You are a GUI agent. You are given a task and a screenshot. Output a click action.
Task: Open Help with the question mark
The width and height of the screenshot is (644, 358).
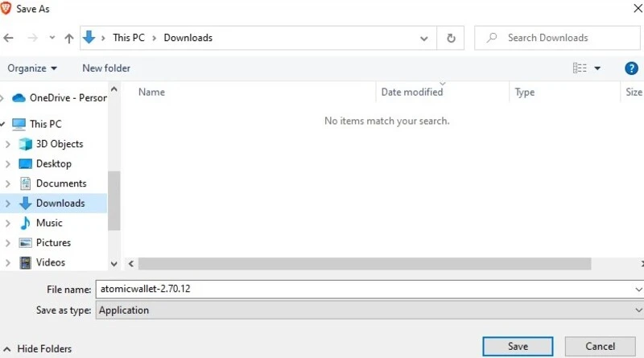(631, 68)
